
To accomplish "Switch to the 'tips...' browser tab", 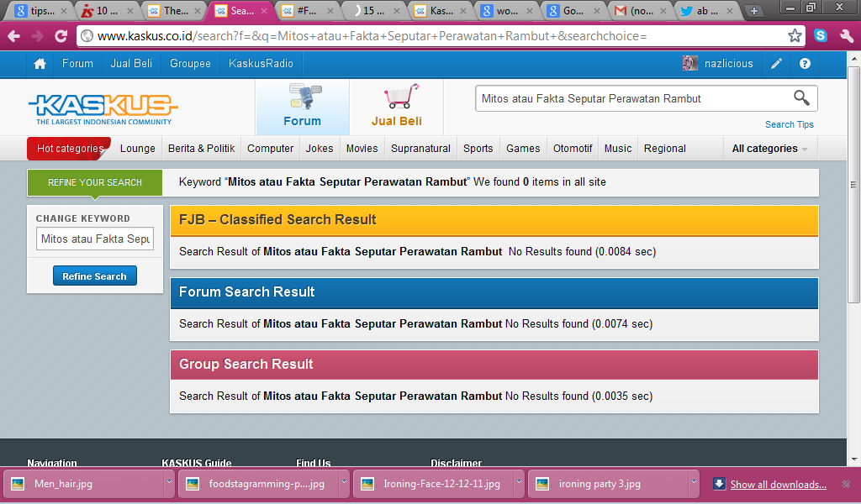I will point(39,10).
